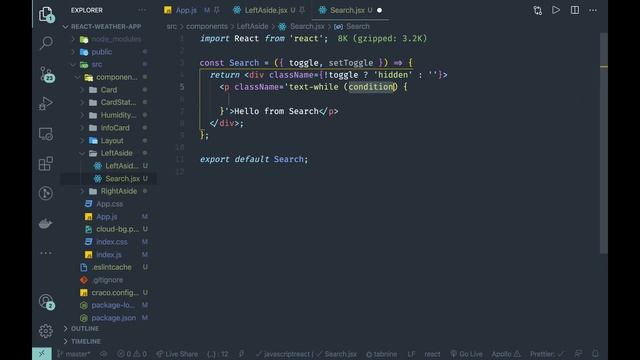Show additional activity bar views
This screenshot has height=360, width=640.
pyautogui.click(x=46, y=253)
